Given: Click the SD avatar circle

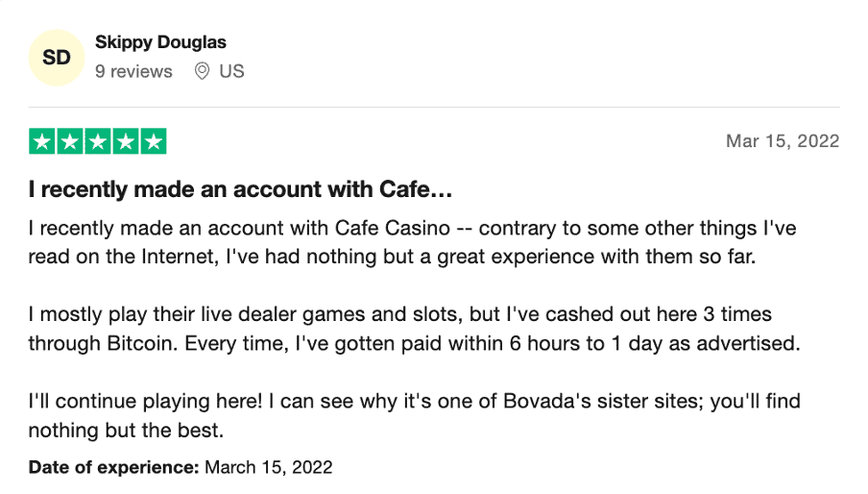Looking at the screenshot, I should (57, 58).
